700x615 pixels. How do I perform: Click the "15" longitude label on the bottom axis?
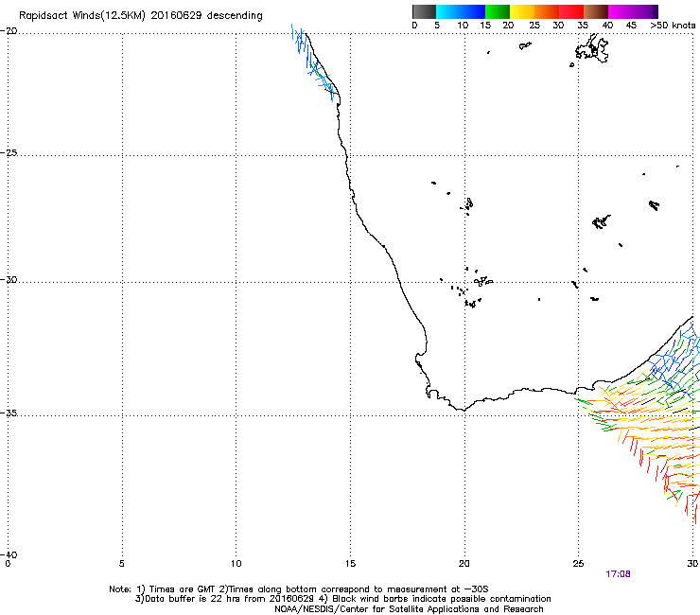click(350, 564)
